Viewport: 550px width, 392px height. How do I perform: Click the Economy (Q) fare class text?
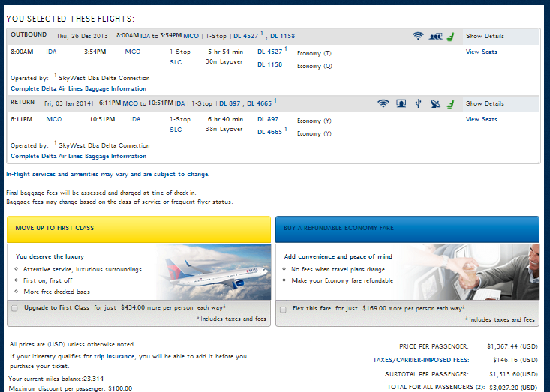click(314, 66)
